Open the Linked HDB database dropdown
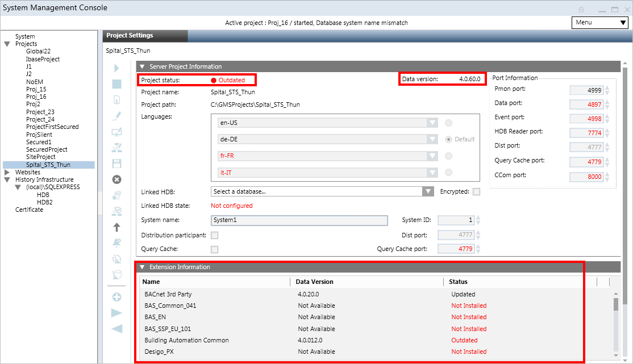The image size is (633, 364). pos(428,192)
